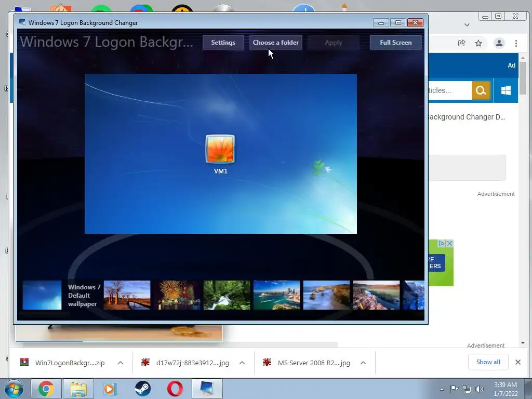Click the Windows logo icon on website

point(506,90)
